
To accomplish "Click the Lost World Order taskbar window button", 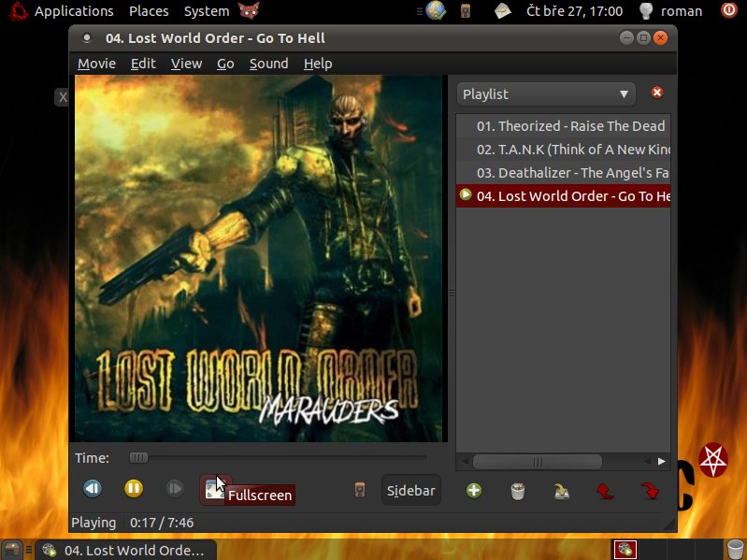I will [x=126, y=550].
